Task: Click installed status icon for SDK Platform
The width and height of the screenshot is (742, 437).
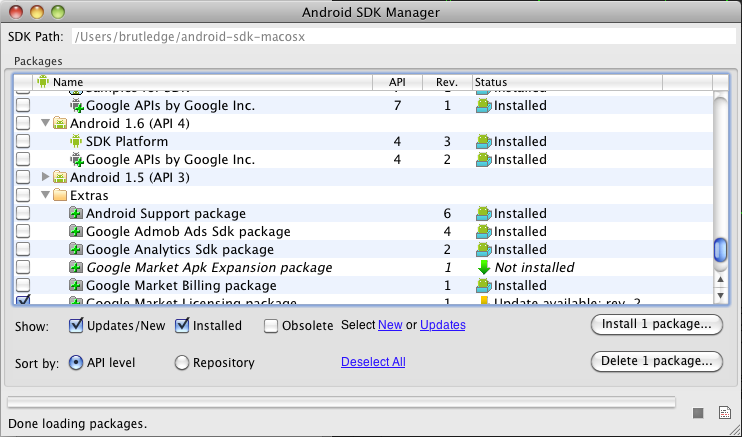Action: [484, 142]
